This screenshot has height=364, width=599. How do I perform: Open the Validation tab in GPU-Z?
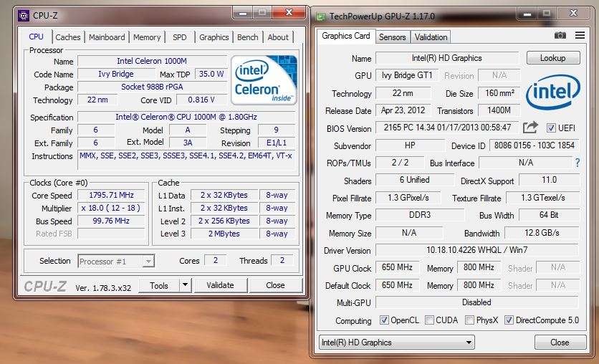click(431, 37)
